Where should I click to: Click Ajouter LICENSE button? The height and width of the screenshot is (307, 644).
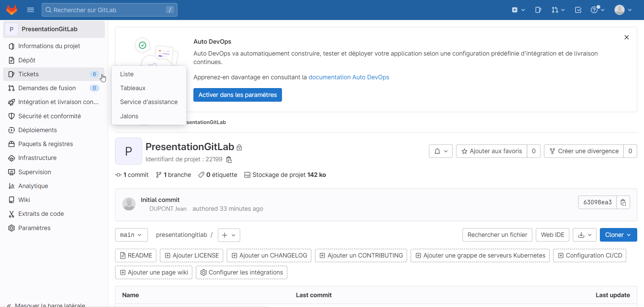[191, 255]
